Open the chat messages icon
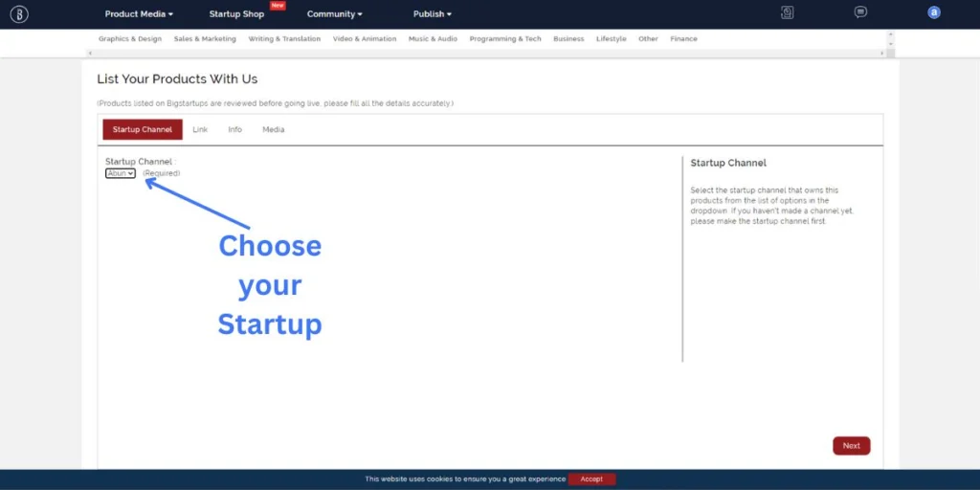This screenshot has height=490, width=980. [860, 12]
